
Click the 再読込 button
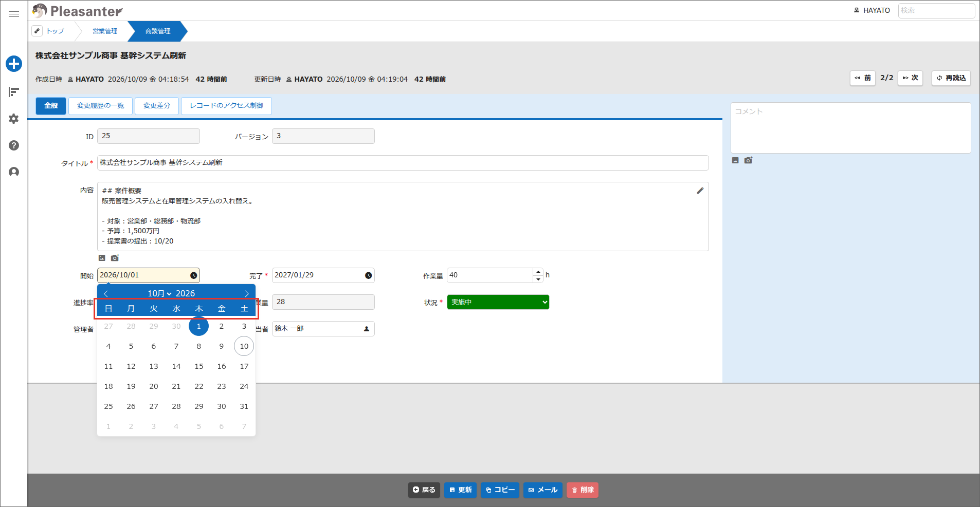(x=951, y=78)
